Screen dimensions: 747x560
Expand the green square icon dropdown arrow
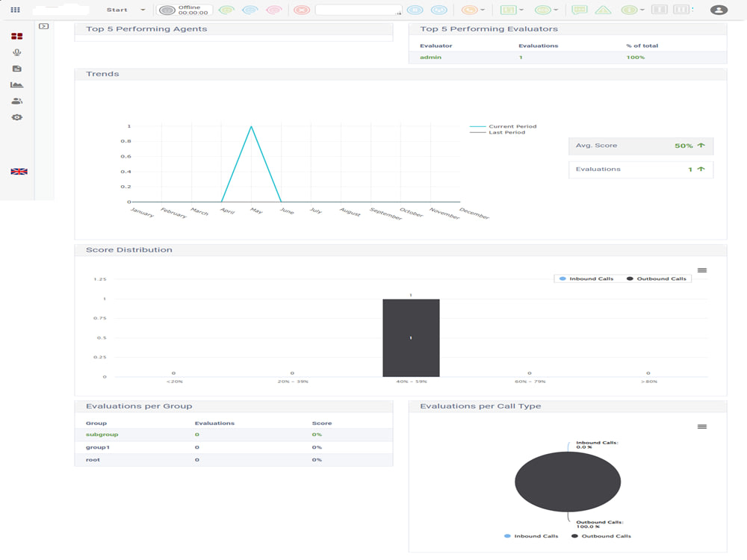pyautogui.click(x=521, y=10)
